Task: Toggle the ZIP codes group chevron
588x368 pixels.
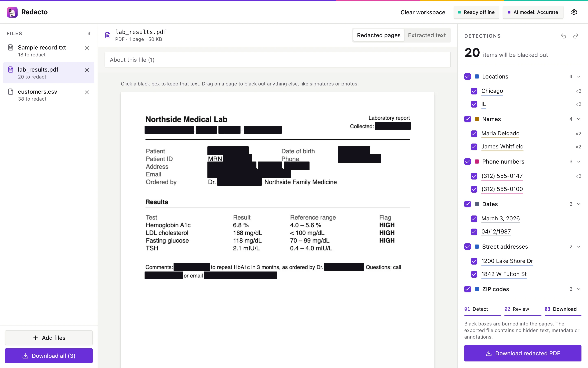Action: [x=579, y=289]
